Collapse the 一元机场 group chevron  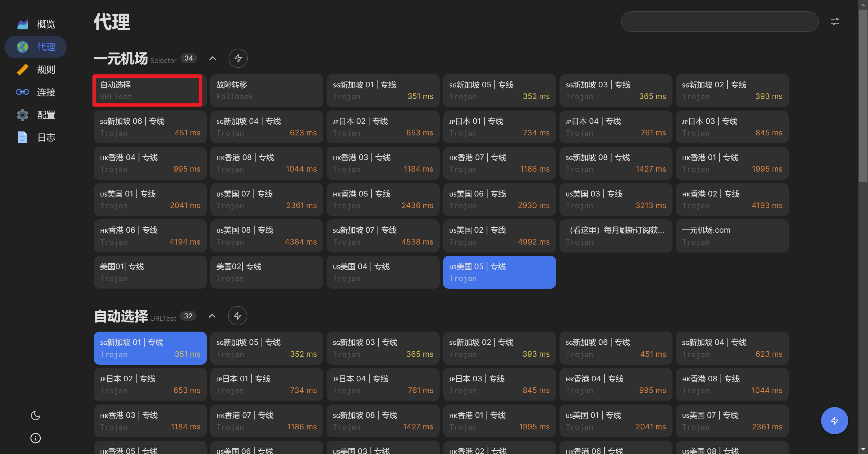pyautogui.click(x=212, y=58)
